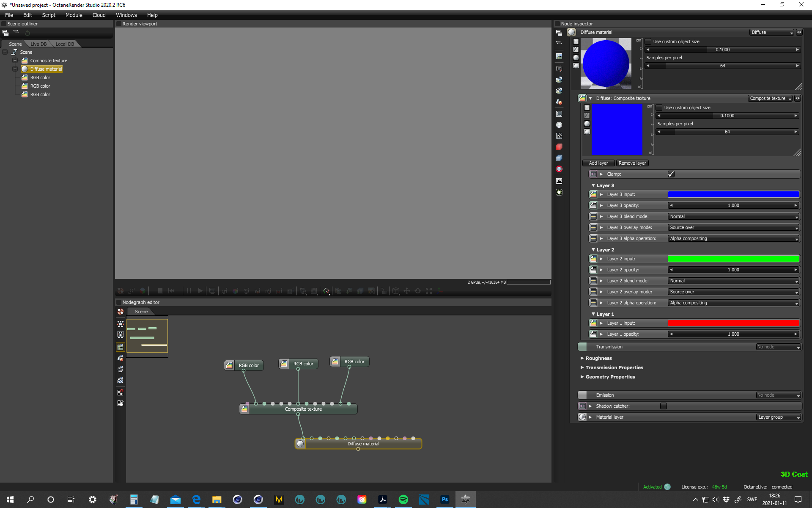Screen dimensions: 812x508
Task: Click the Remove layer button
Action: tap(632, 163)
